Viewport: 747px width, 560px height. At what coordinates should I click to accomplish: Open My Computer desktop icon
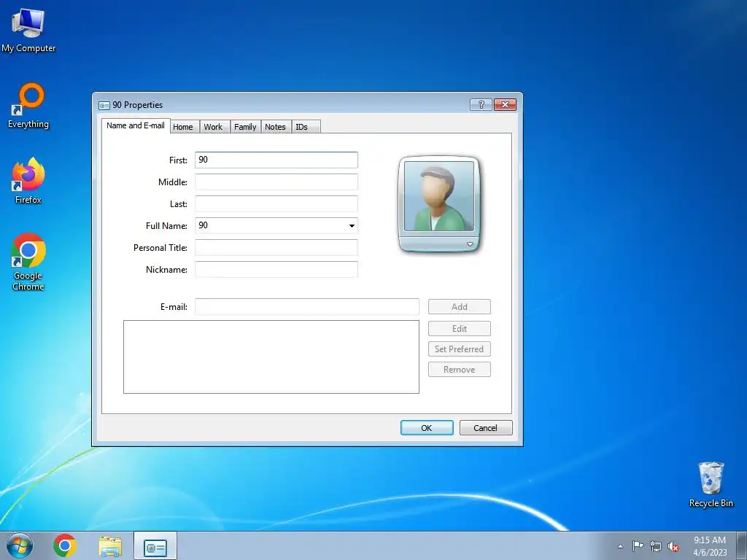[28, 31]
